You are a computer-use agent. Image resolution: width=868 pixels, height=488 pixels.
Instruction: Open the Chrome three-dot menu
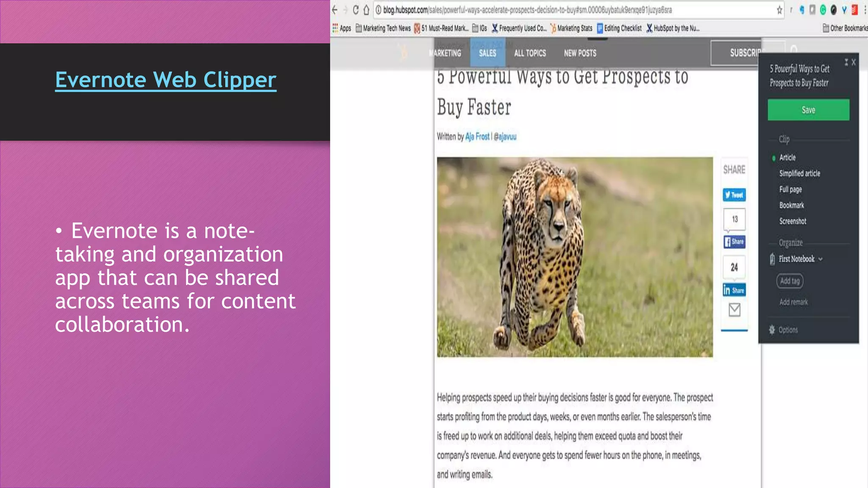(x=865, y=10)
